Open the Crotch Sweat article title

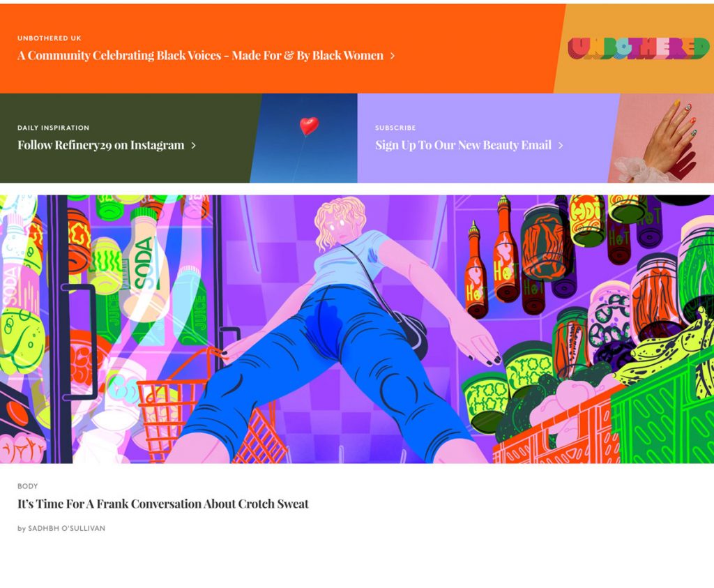tap(163, 504)
